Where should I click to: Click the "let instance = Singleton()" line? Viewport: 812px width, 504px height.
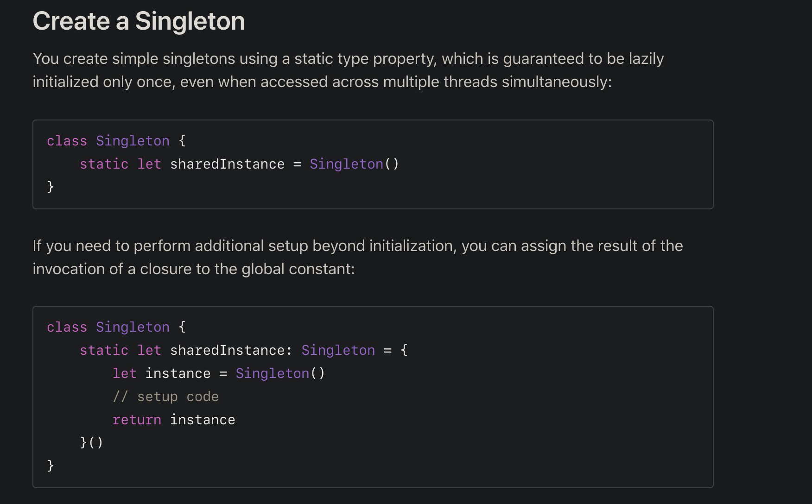[x=219, y=373]
